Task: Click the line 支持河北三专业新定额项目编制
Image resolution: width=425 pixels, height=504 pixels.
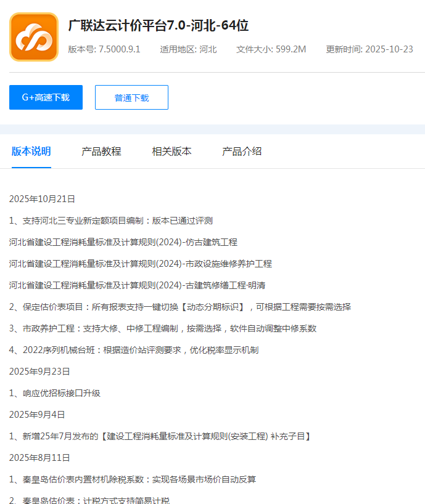Action: (x=111, y=221)
